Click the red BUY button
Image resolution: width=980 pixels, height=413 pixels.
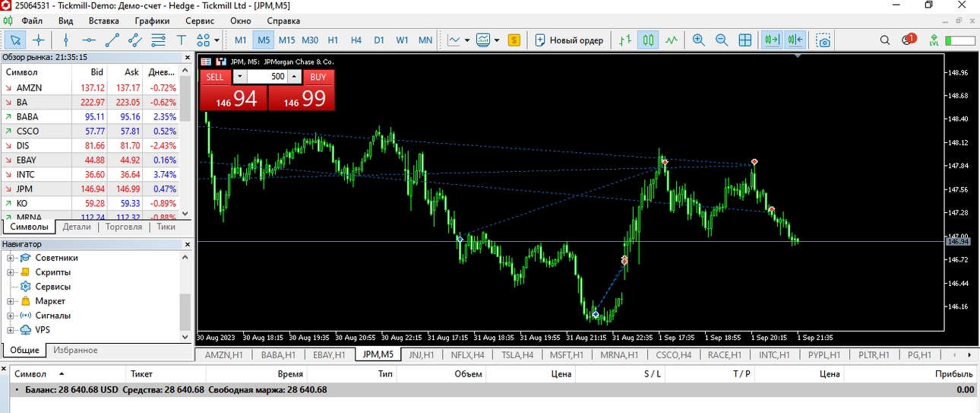[318, 77]
